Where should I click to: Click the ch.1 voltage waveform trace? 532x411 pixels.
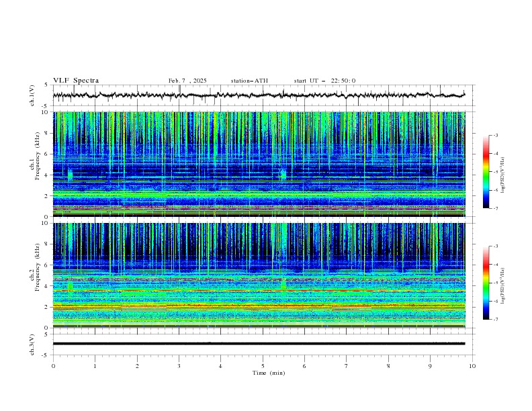pyautogui.click(x=259, y=95)
